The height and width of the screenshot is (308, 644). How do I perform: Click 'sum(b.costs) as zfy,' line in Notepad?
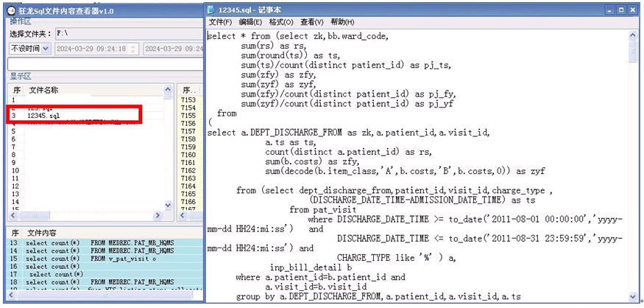coord(312,161)
